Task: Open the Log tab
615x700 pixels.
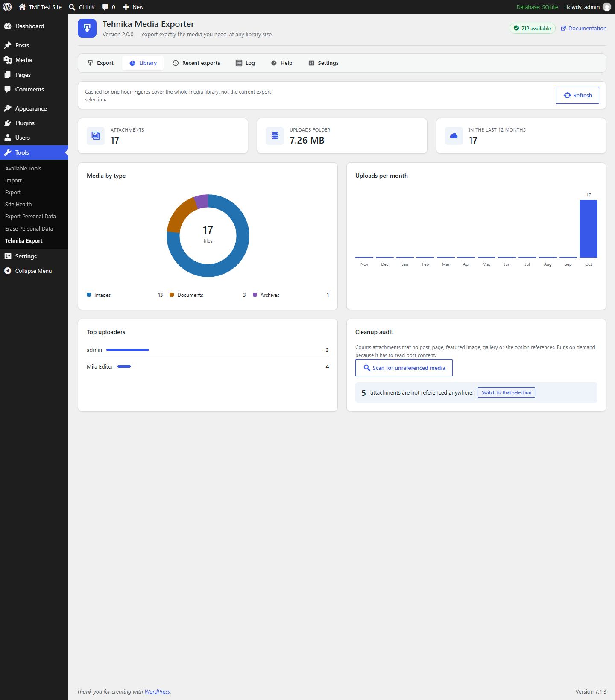Action: pos(245,63)
